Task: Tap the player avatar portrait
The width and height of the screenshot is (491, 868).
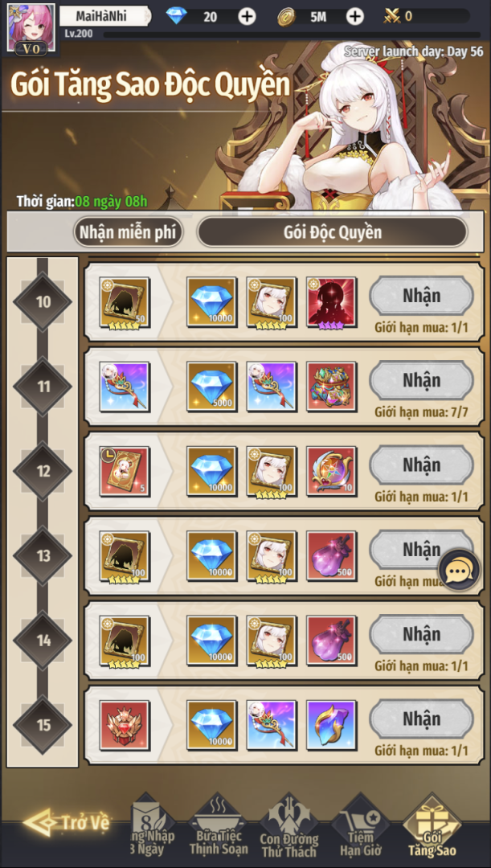Action: tap(31, 28)
